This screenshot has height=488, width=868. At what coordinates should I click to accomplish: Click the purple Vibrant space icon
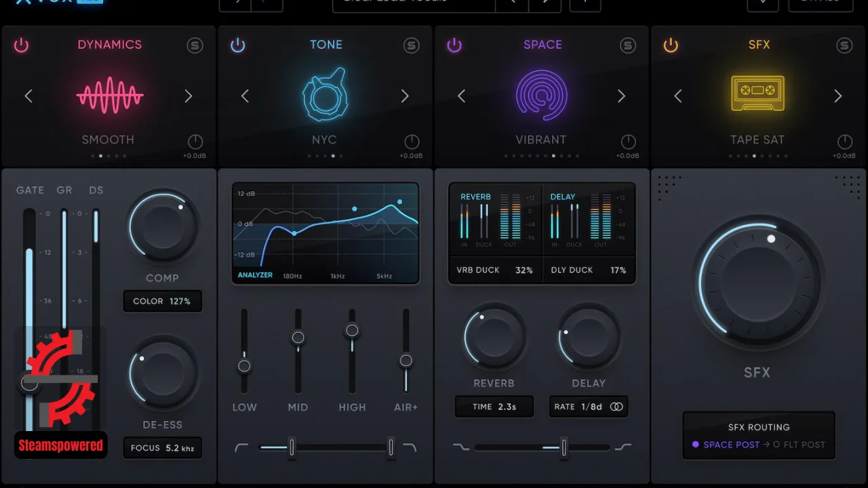click(541, 96)
